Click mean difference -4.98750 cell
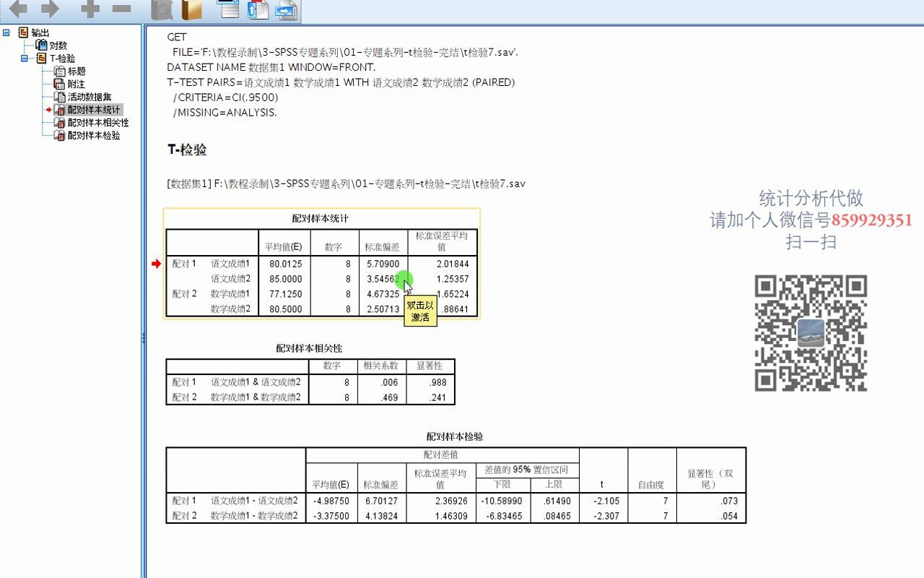Viewport: 924px width, 578px height. pyautogui.click(x=332, y=501)
